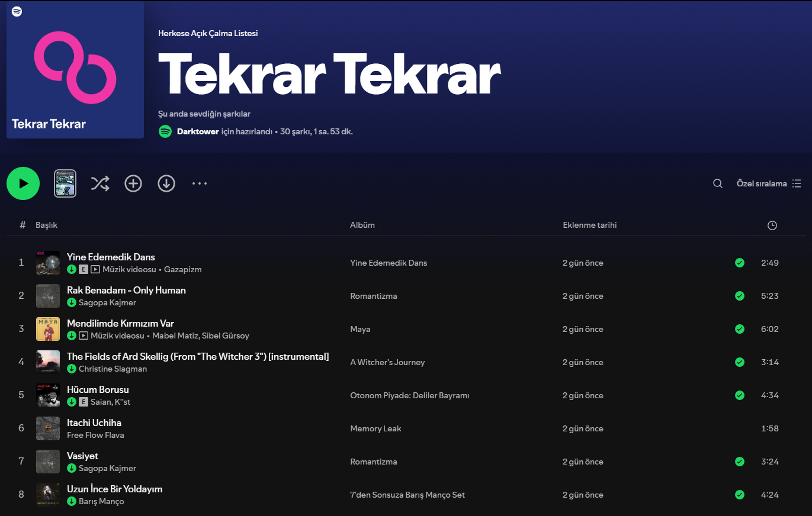Open the search-in-playlist magnifier icon
The height and width of the screenshot is (516, 812).
pyautogui.click(x=717, y=183)
